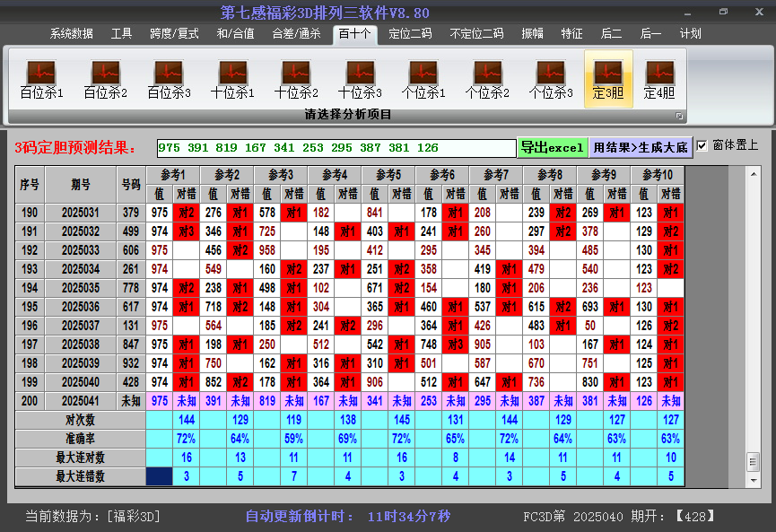This screenshot has width=776, height=532.
Task: Click the 748 value in row 2025038
Action: [429, 344]
